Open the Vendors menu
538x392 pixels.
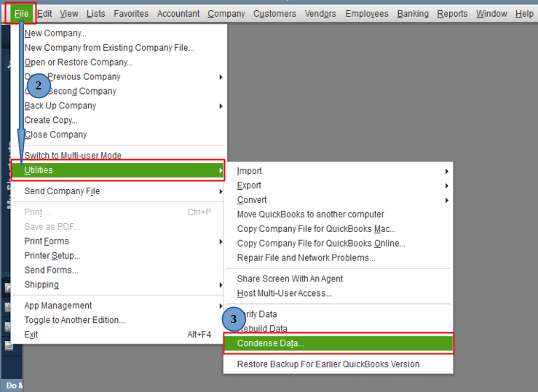(320, 14)
